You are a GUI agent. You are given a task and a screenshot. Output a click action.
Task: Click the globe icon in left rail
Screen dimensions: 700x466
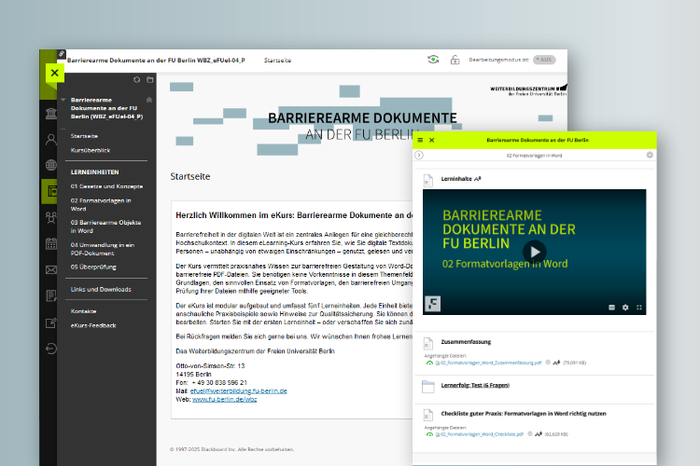pos(50,165)
